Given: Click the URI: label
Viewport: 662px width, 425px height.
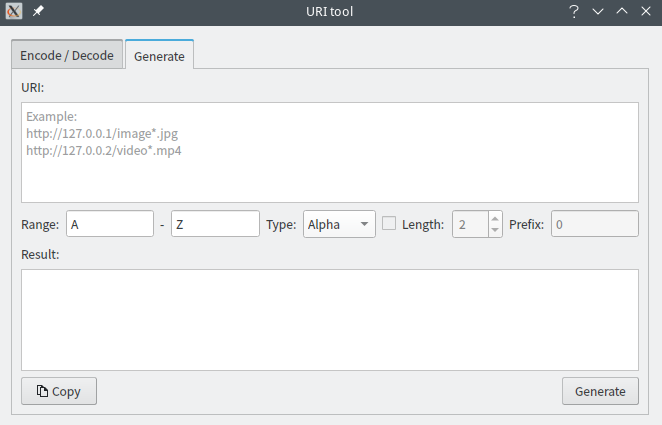Looking at the screenshot, I should click(x=33, y=87).
